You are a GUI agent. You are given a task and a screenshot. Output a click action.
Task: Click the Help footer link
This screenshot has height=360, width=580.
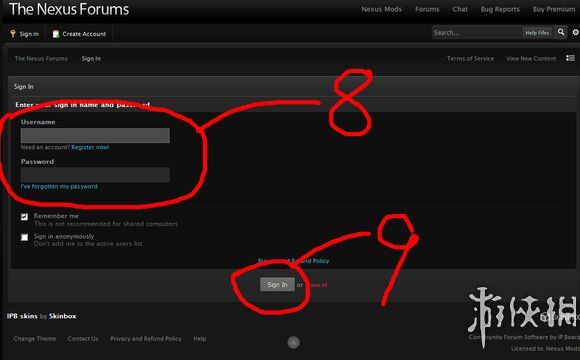[x=199, y=339]
